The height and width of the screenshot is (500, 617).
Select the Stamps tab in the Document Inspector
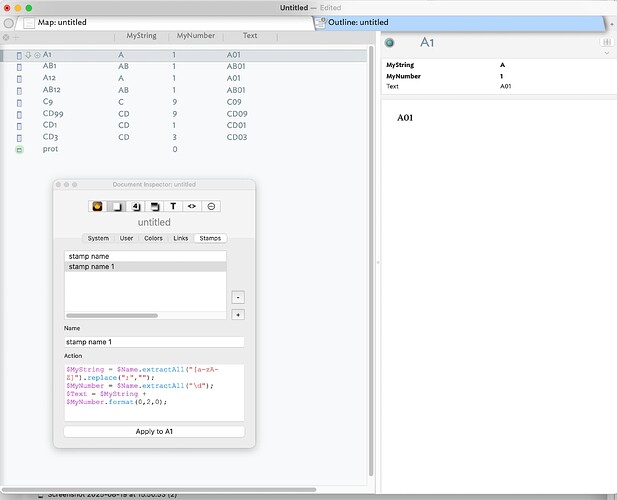210,238
